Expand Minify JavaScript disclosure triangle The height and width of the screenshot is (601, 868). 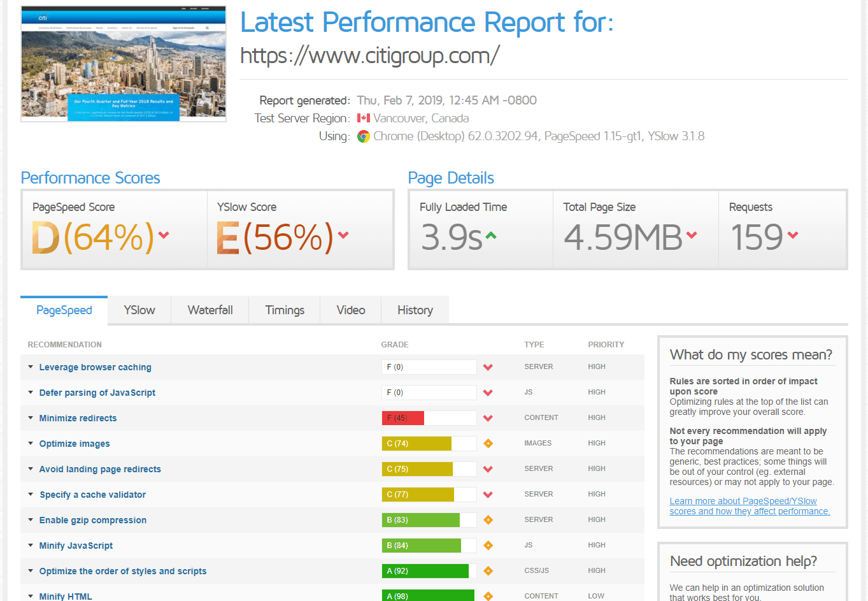[x=31, y=545]
